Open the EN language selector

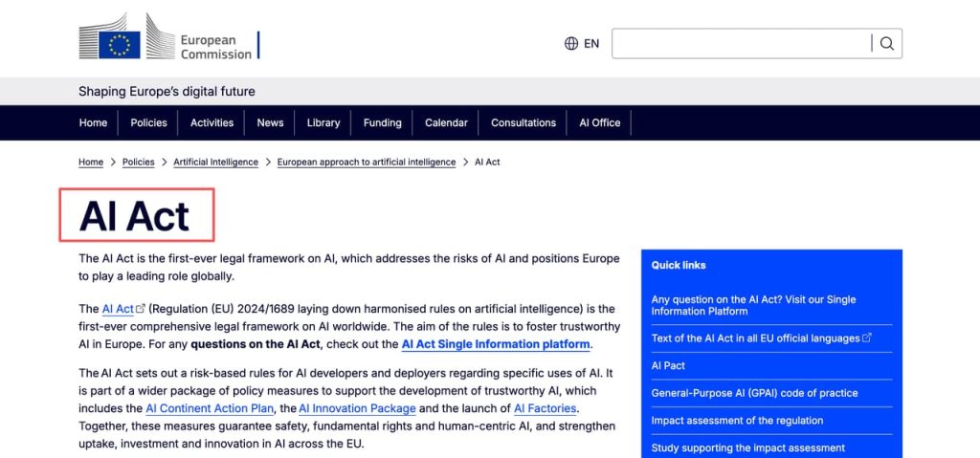click(x=591, y=43)
